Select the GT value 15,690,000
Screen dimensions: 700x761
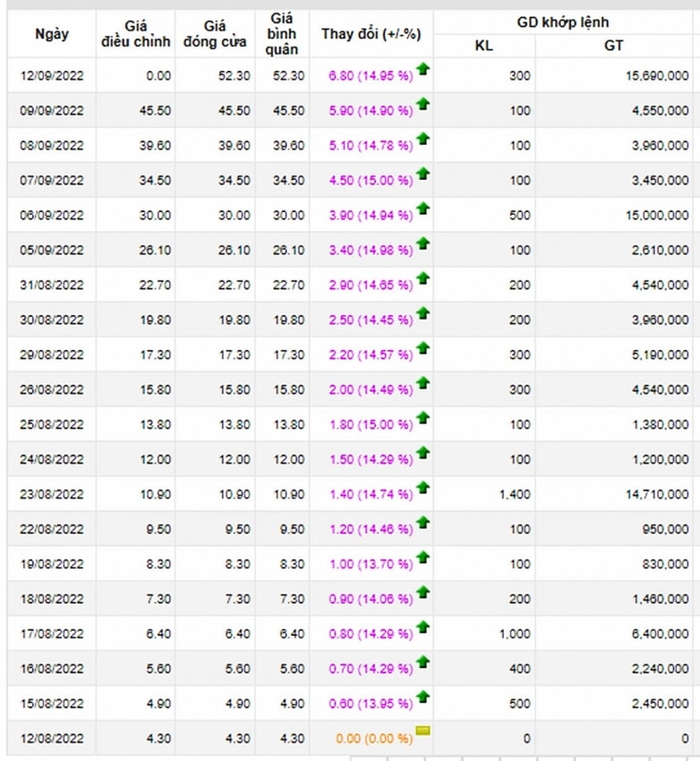click(x=657, y=76)
